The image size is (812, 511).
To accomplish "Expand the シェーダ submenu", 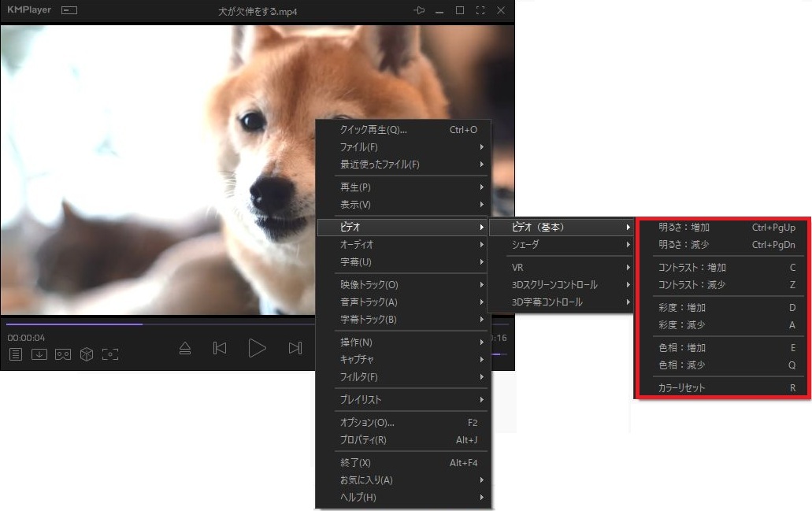I will 561,245.
